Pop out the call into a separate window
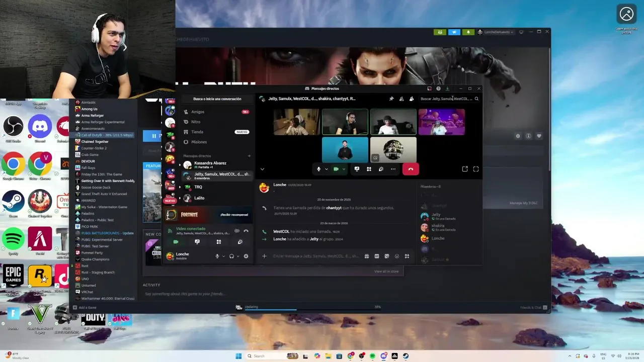Viewport: 644px width, 362px height. [465, 169]
